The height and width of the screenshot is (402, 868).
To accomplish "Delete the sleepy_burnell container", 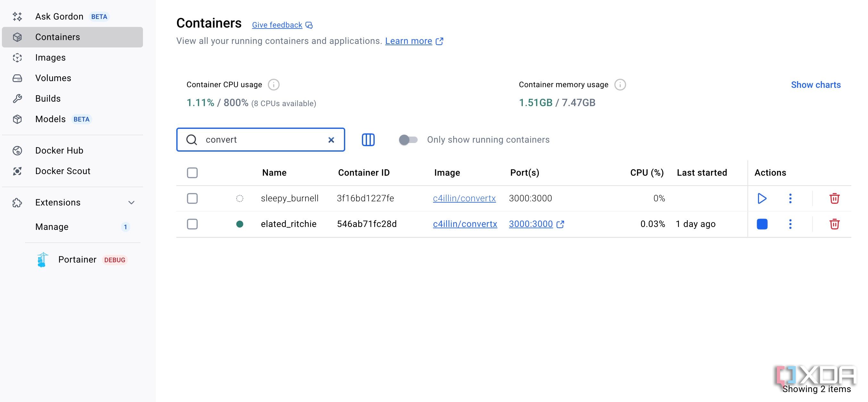I will coord(834,198).
